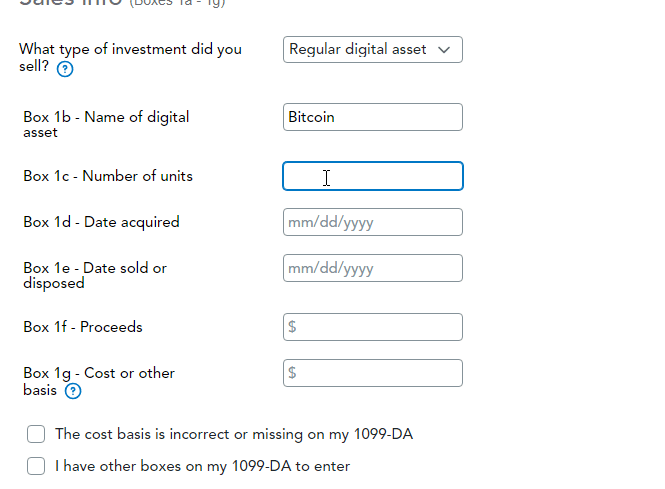
Task: Click the Date acquired input field
Action: point(372,222)
